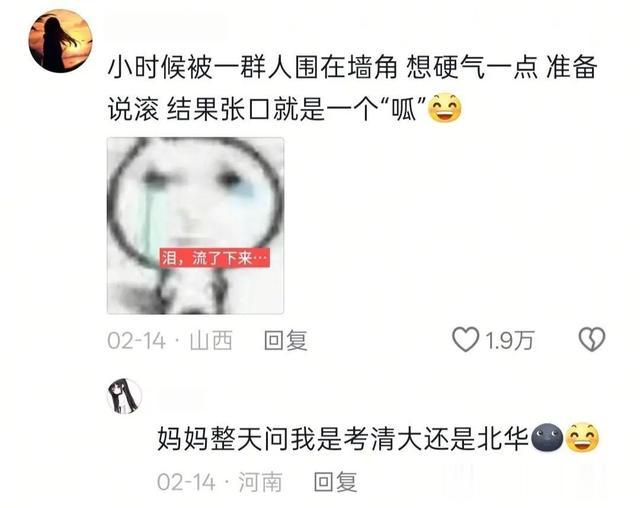The image size is (640, 508).
Task: Open the crying face meme image
Action: coord(195,226)
